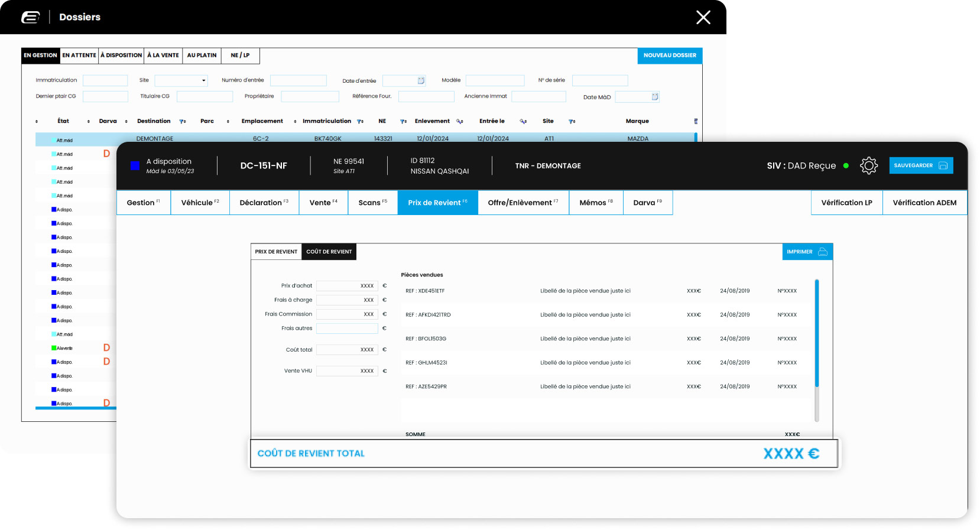Sort by the Emplacement column arrow

pyautogui.click(x=295, y=121)
